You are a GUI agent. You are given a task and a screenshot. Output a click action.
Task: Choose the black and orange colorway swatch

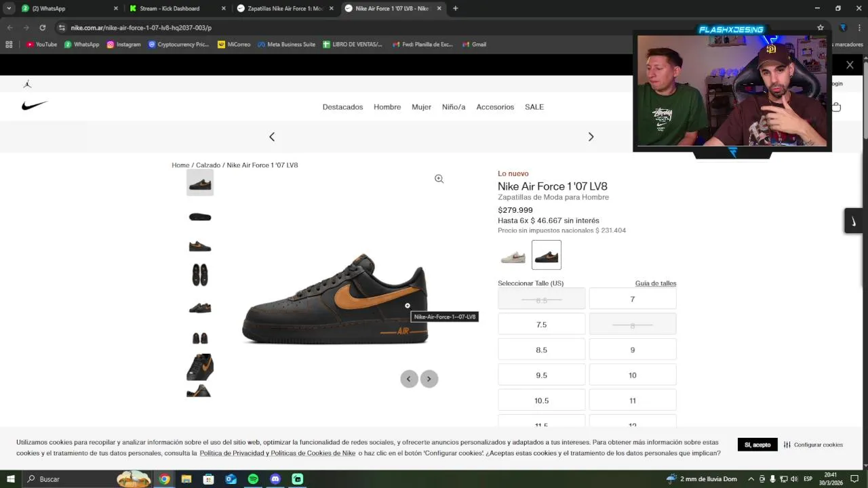tap(547, 256)
